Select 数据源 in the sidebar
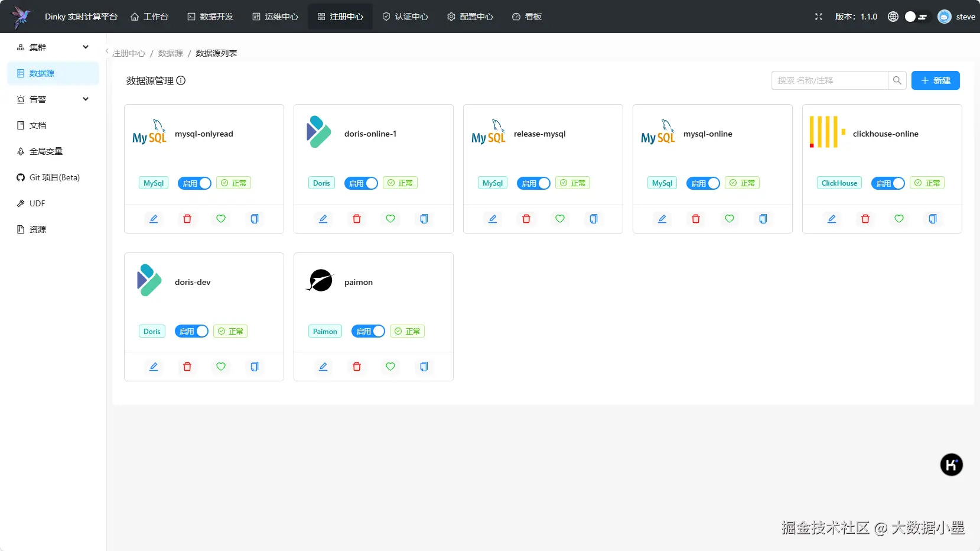The height and width of the screenshot is (551, 980). tap(53, 73)
